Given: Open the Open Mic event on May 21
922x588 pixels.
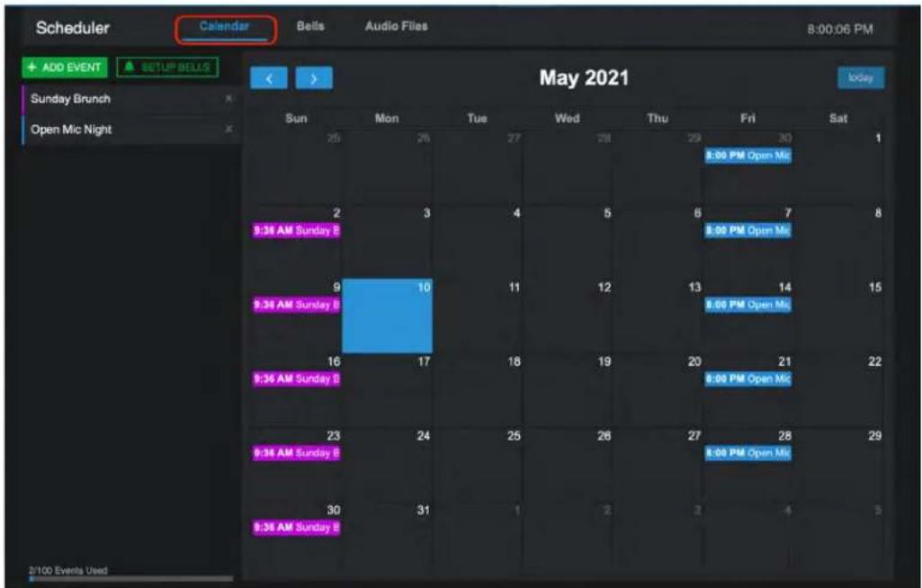Looking at the screenshot, I should [x=748, y=379].
